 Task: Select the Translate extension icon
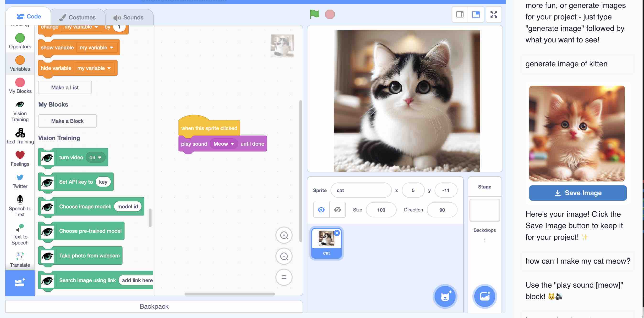pyautogui.click(x=20, y=257)
